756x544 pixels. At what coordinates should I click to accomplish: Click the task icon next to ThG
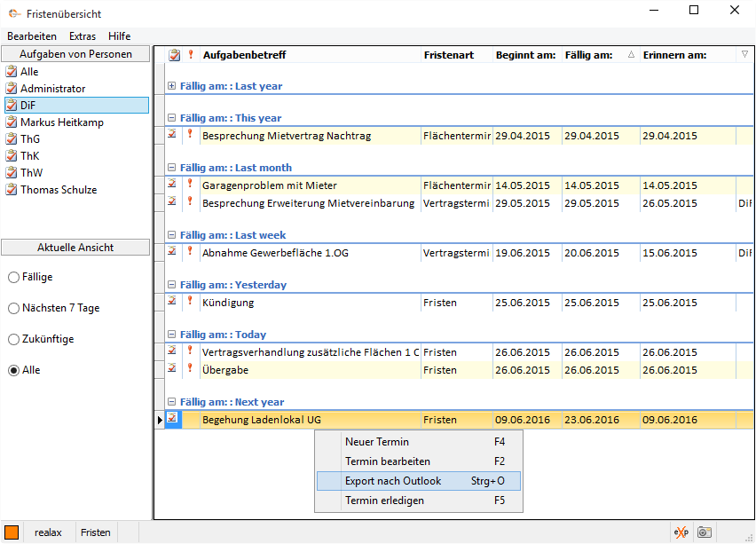[x=12, y=139]
